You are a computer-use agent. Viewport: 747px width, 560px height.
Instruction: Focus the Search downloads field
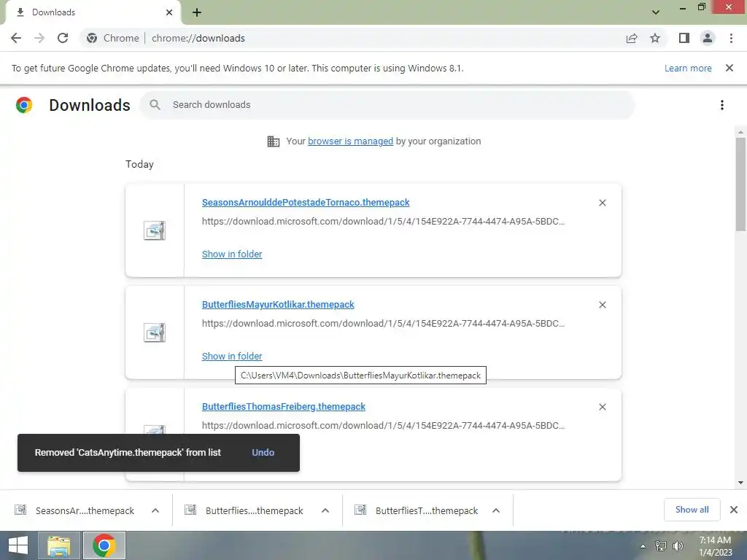click(387, 105)
